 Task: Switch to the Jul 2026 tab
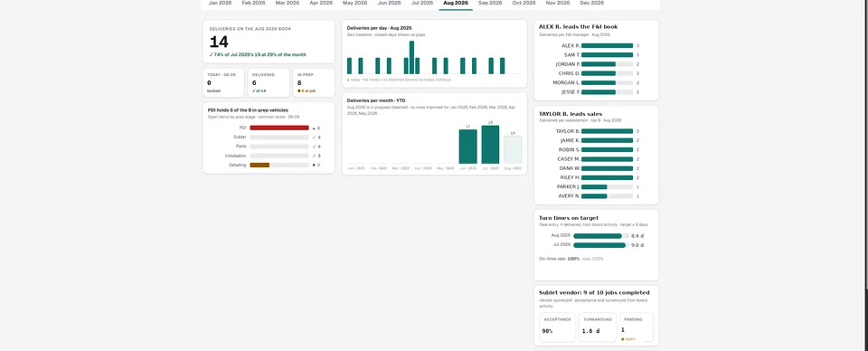tap(422, 3)
